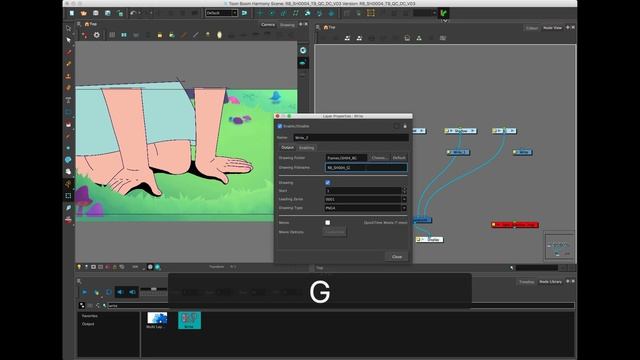Select the red node in Node View

click(x=515, y=225)
